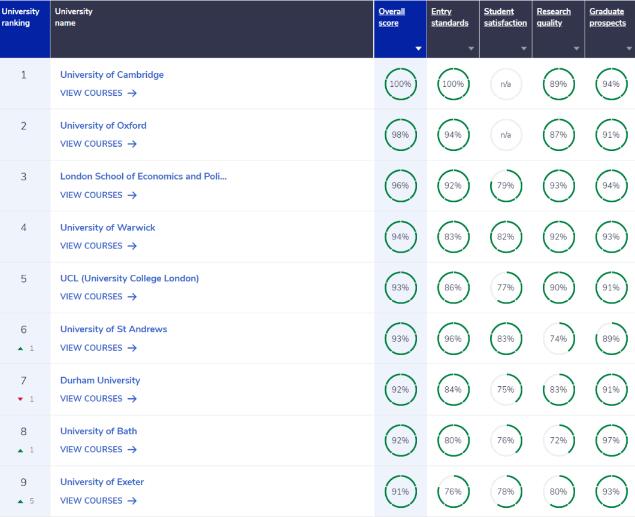635x517 pixels.
Task: Click View Courses for Cambridge
Action: click(98, 93)
